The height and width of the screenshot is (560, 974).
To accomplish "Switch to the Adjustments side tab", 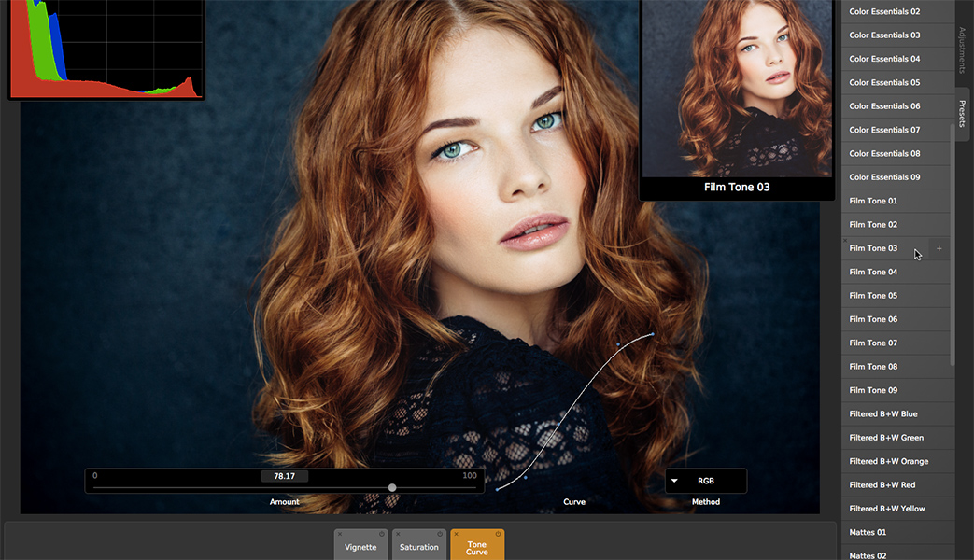I will coord(963,50).
